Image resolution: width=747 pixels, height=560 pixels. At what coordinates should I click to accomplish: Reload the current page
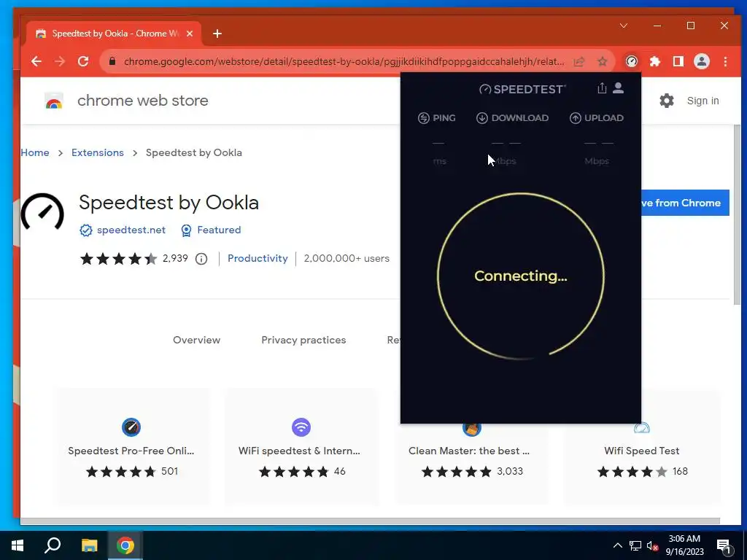tap(83, 61)
